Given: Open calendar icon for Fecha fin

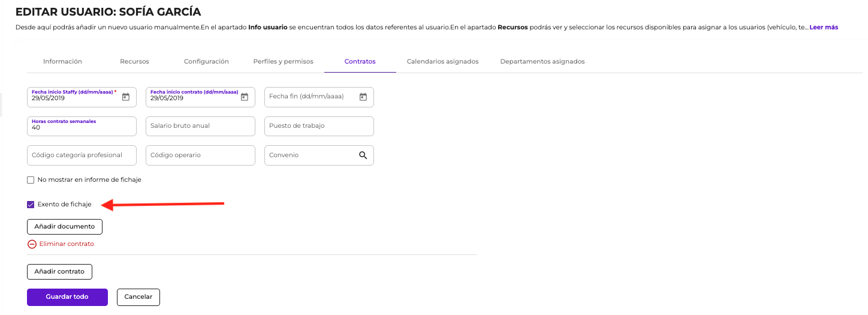Looking at the screenshot, I should click(363, 97).
